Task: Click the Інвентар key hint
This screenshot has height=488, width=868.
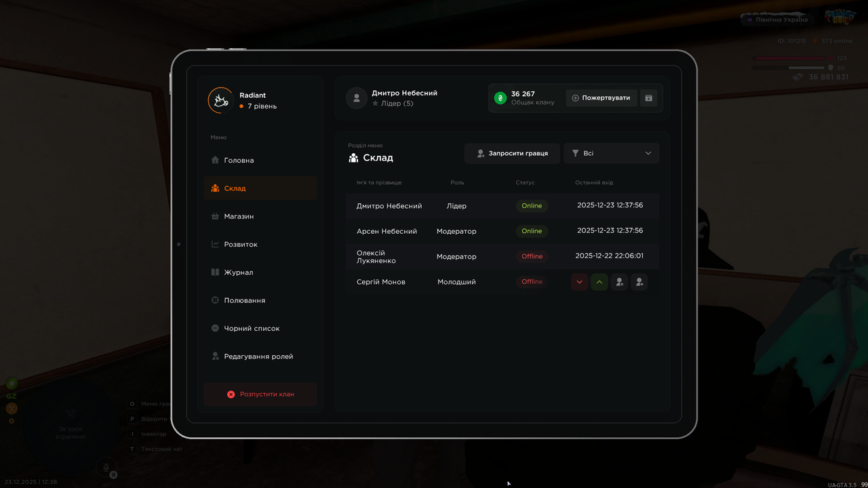Action: (153, 434)
